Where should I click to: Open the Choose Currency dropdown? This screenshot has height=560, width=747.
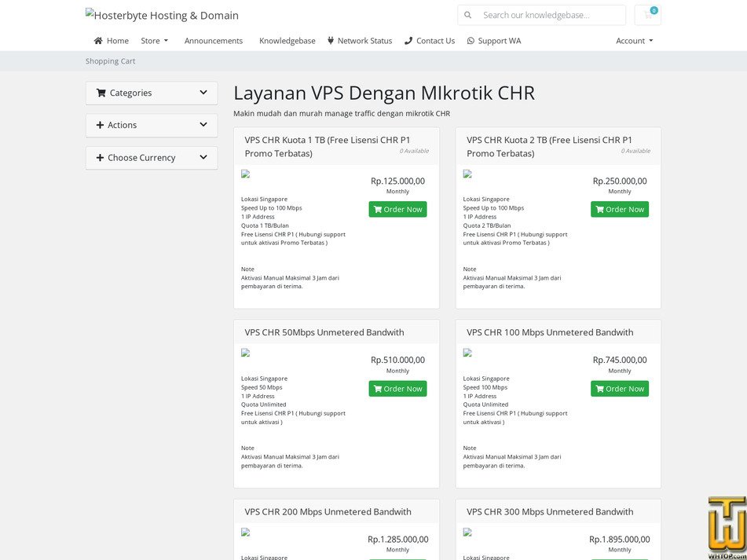click(151, 157)
